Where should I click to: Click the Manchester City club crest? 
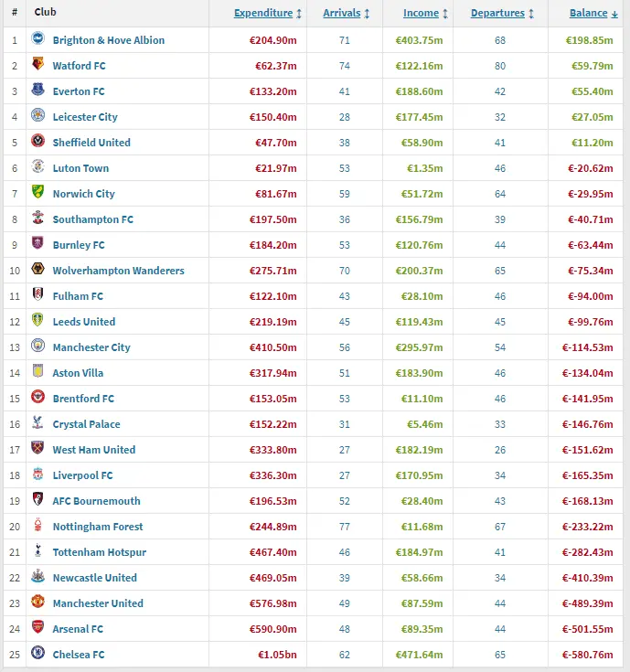click(x=38, y=347)
